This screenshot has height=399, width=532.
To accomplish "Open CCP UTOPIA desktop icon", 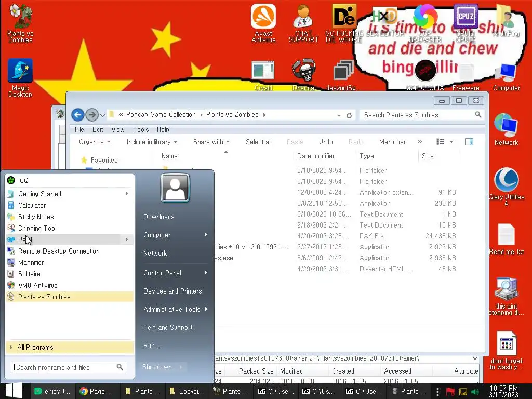I will [x=425, y=75].
